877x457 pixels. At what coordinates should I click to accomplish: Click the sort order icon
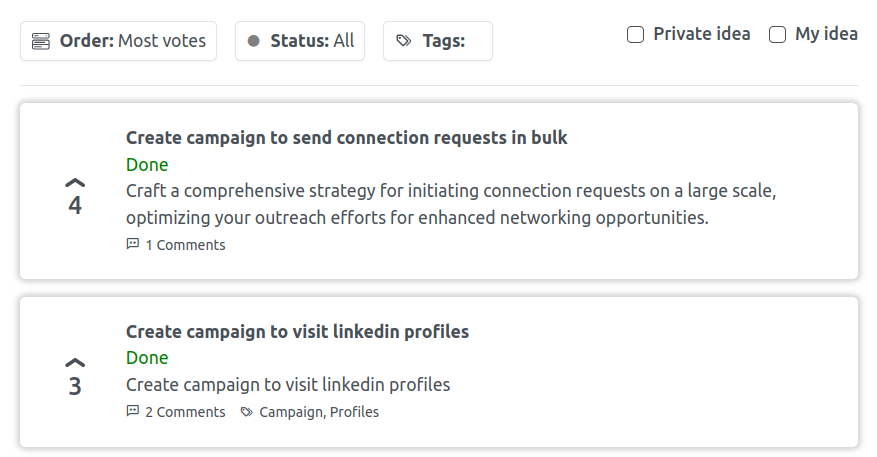tap(40, 41)
